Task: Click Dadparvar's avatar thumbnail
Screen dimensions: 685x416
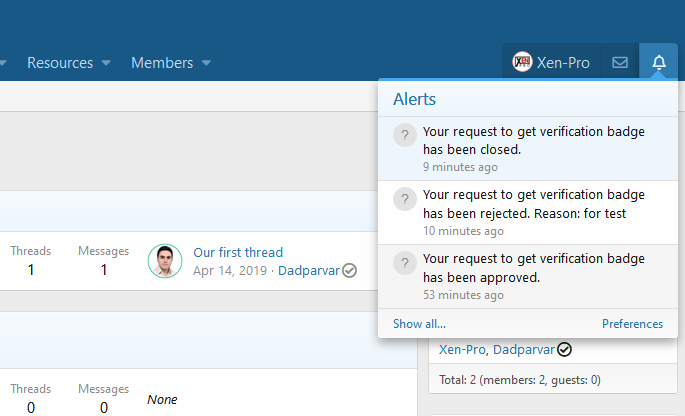Action: pyautogui.click(x=165, y=261)
